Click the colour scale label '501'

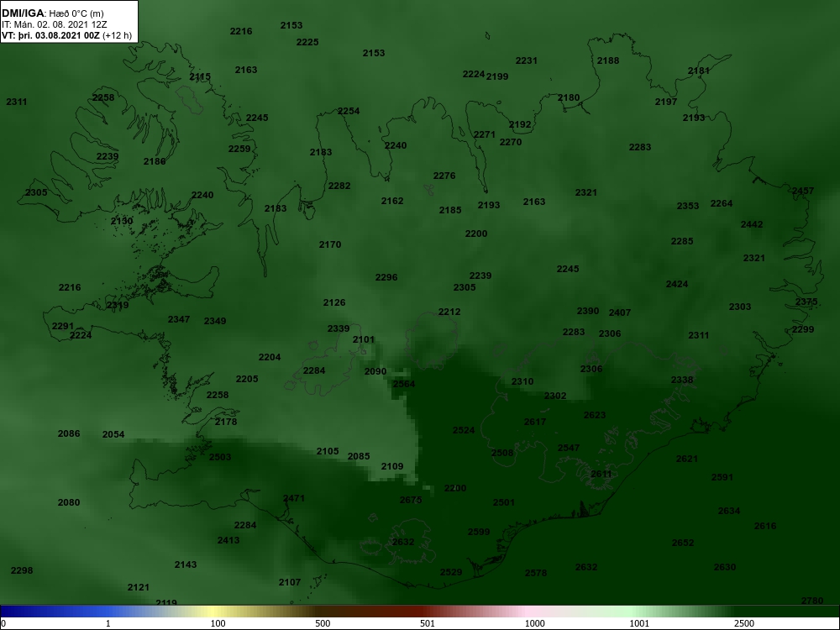427,623
